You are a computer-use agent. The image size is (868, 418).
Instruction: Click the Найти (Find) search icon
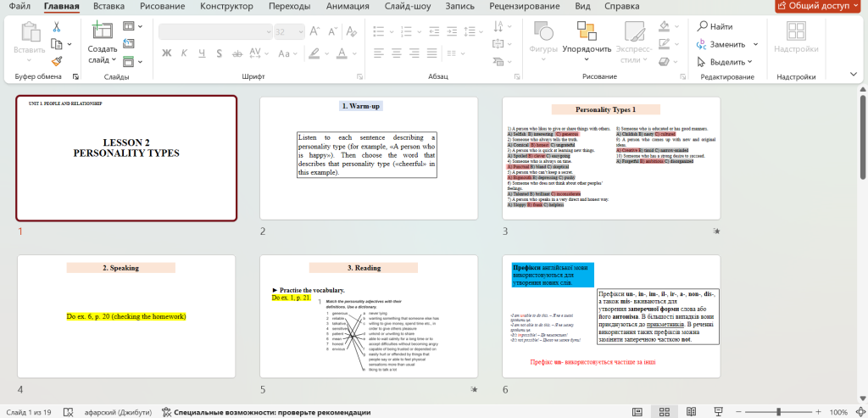coord(702,27)
